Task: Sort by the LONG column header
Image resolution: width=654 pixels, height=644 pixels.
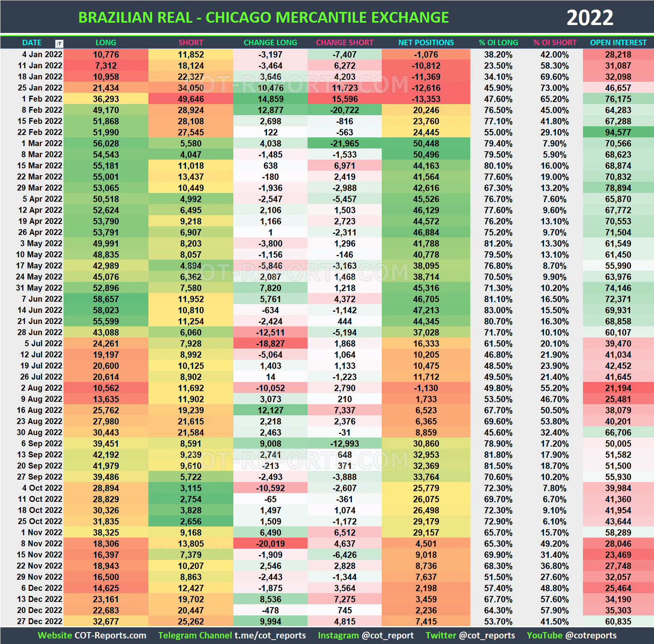Action: [x=106, y=42]
